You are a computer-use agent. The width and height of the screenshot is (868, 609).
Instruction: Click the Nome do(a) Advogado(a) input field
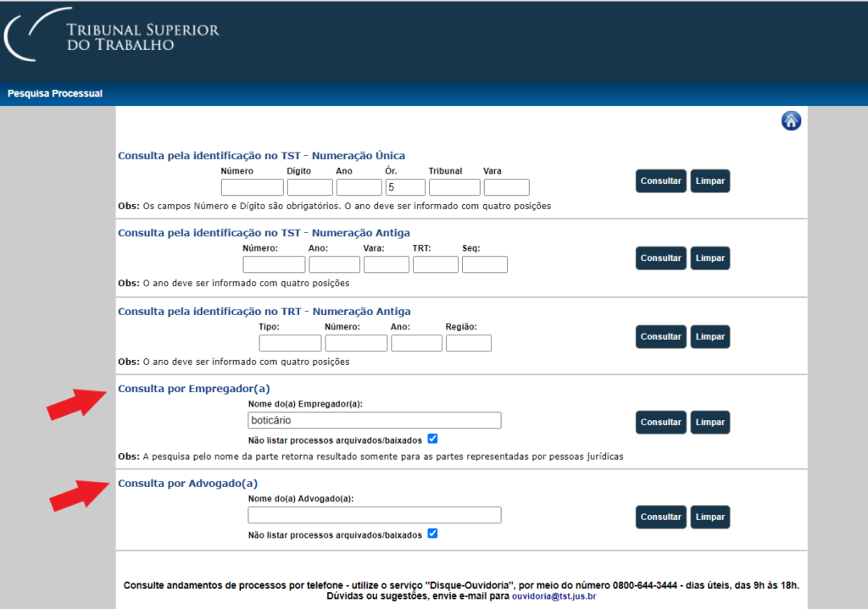[x=375, y=515]
